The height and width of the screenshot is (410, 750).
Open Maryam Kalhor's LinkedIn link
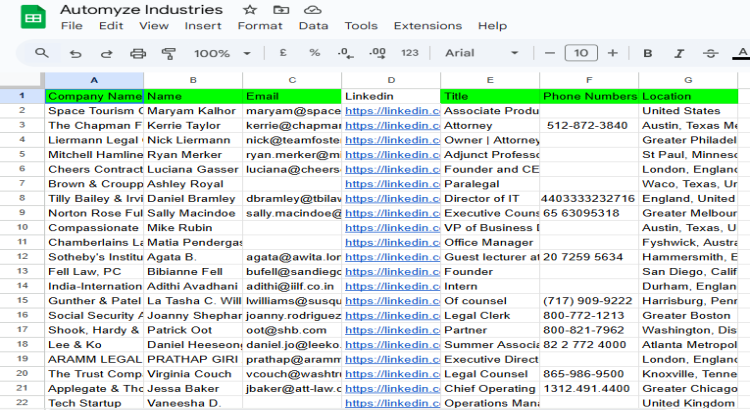click(x=392, y=111)
